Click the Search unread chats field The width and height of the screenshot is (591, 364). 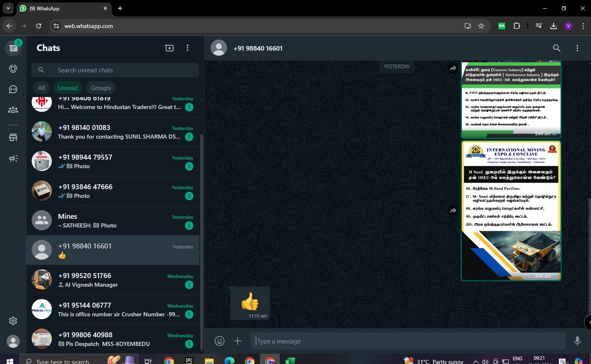click(x=115, y=70)
